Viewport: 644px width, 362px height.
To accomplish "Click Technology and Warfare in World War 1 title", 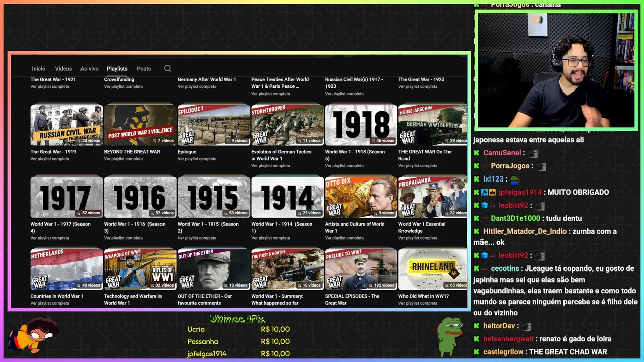I will (x=133, y=300).
